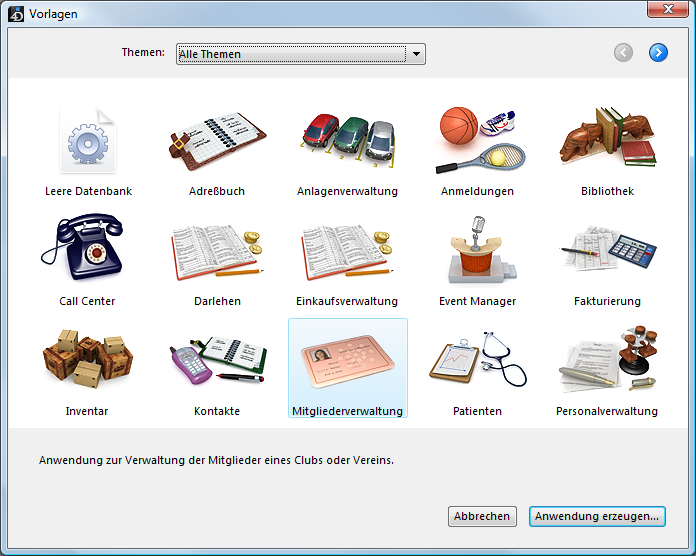Go to next templates page arrow
696x556 pixels.
pos(658,53)
